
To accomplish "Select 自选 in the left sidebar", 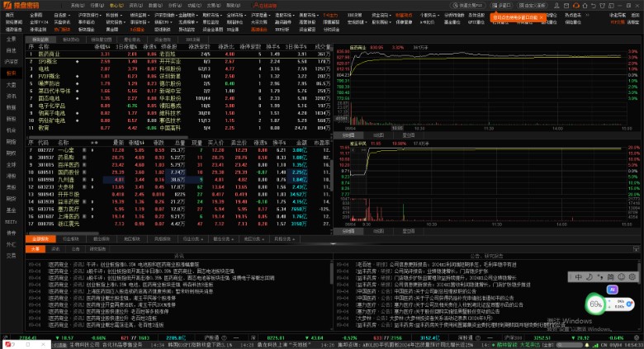I will pyautogui.click(x=11, y=50).
